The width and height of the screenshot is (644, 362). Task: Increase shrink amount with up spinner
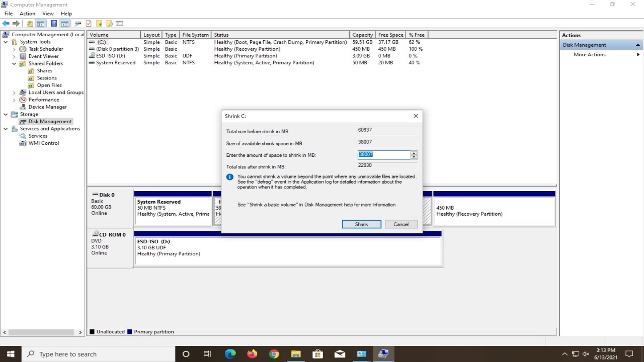pos(414,153)
